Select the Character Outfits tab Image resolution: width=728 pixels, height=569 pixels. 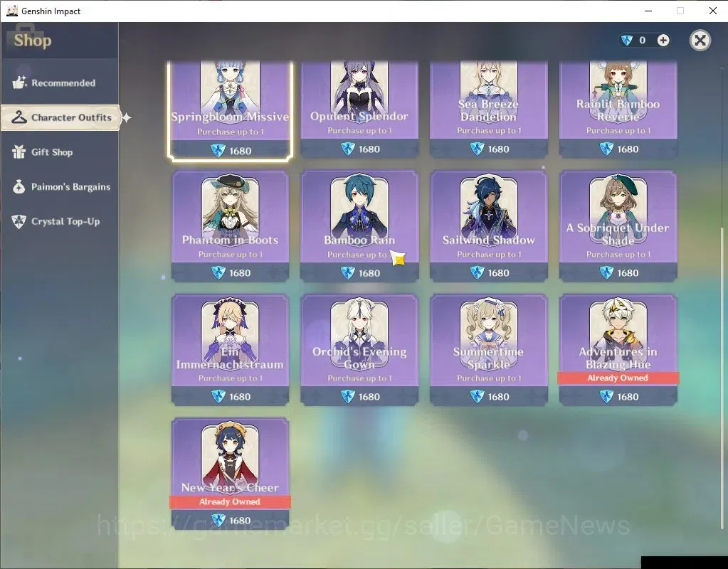(60, 117)
